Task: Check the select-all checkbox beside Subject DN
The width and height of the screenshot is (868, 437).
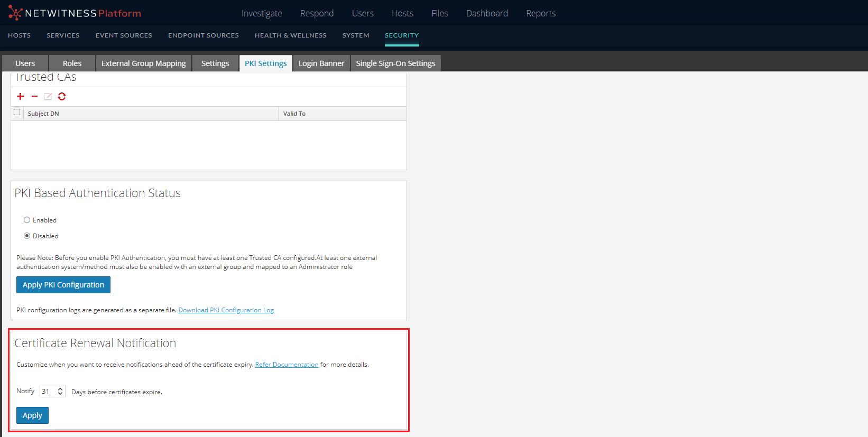Action: click(17, 113)
